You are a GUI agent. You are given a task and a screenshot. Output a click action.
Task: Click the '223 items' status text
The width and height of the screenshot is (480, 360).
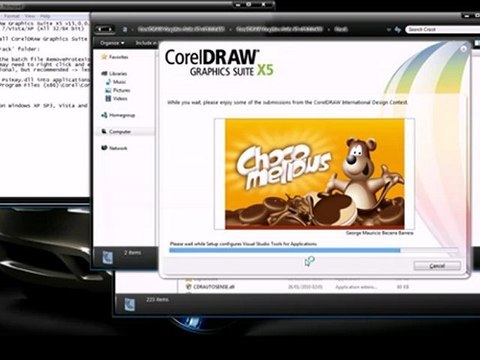(x=157, y=300)
